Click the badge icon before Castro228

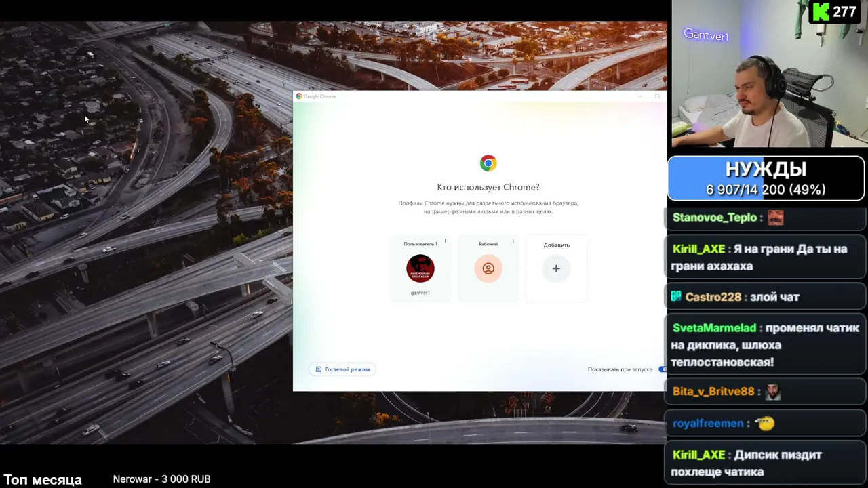click(x=676, y=296)
